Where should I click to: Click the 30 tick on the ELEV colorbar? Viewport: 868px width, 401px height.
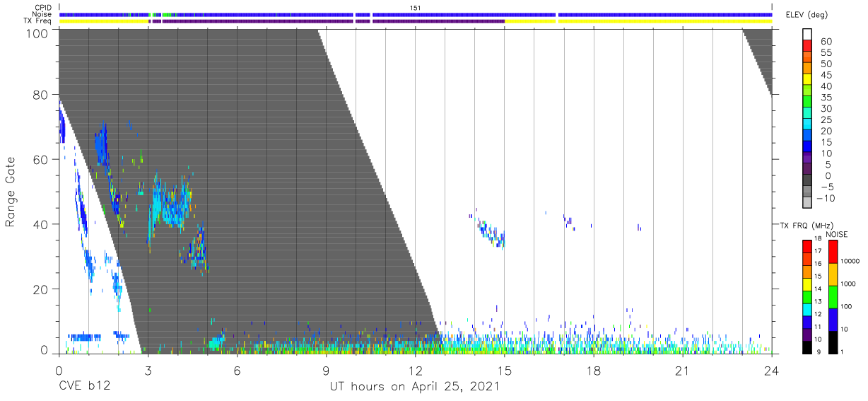click(825, 108)
